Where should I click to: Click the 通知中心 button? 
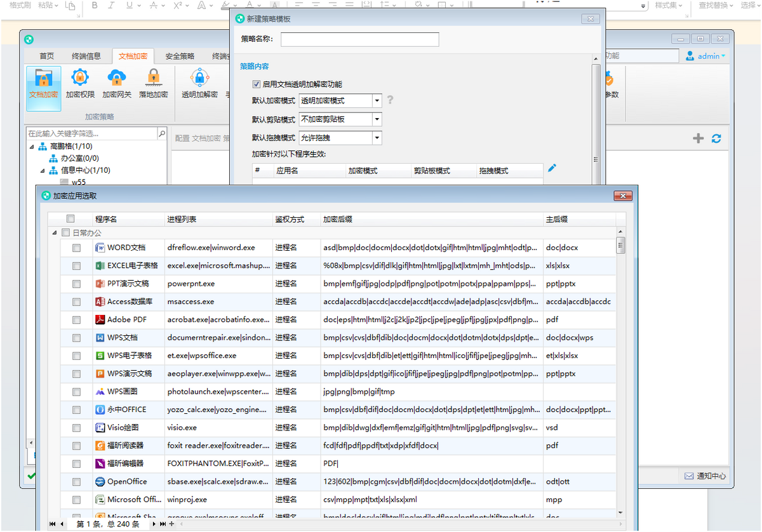tap(705, 476)
